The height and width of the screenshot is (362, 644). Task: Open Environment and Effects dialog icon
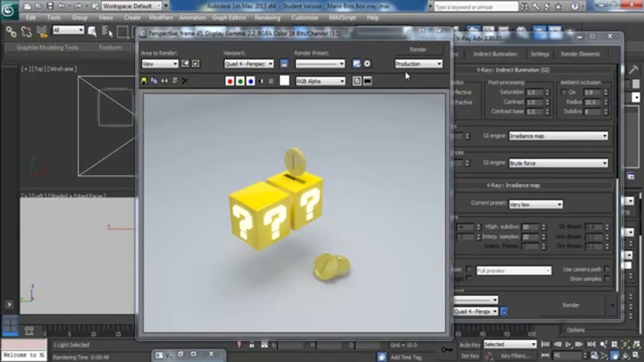tap(367, 64)
